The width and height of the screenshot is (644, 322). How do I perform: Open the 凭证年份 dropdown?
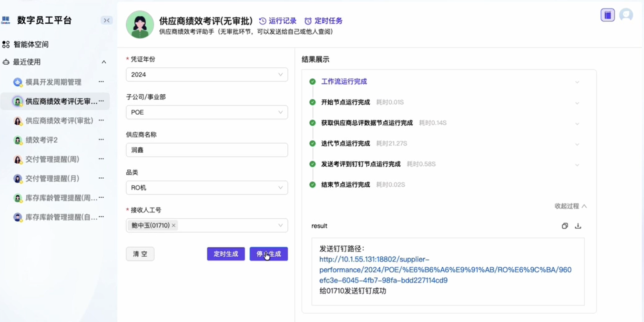[x=207, y=75]
